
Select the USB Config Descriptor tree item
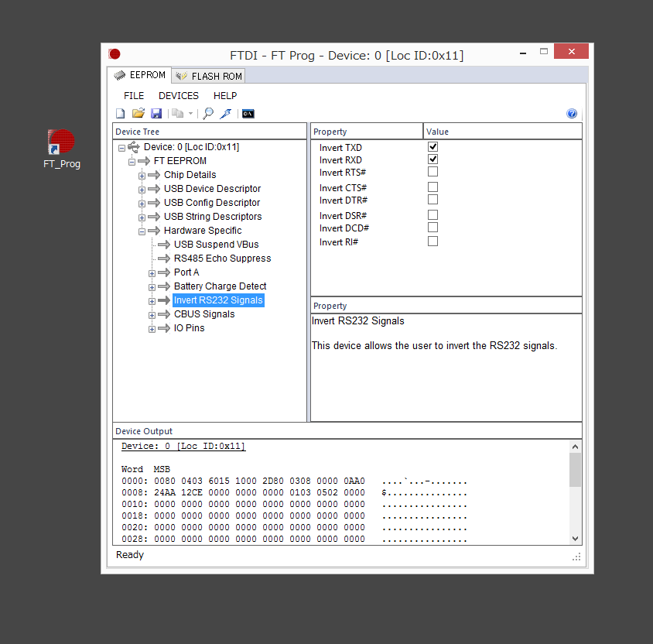(x=211, y=203)
